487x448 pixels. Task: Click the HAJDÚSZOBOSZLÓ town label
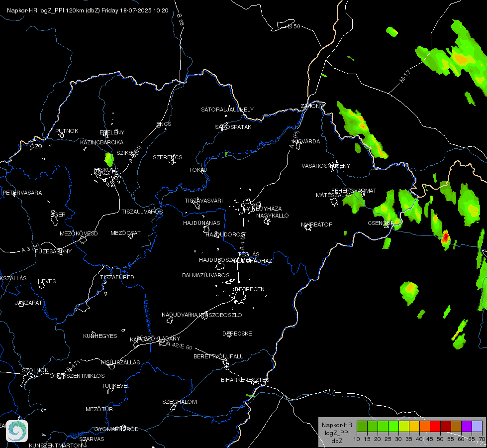(x=216, y=315)
